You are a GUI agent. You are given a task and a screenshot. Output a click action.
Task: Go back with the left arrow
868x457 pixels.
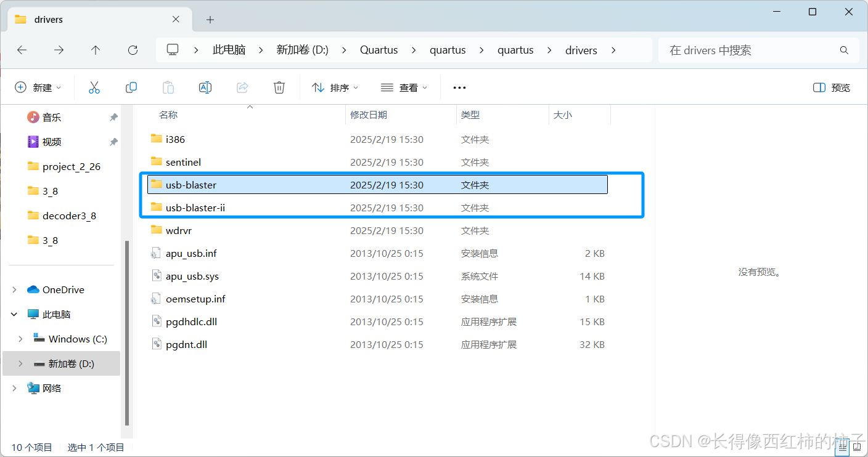coord(22,50)
